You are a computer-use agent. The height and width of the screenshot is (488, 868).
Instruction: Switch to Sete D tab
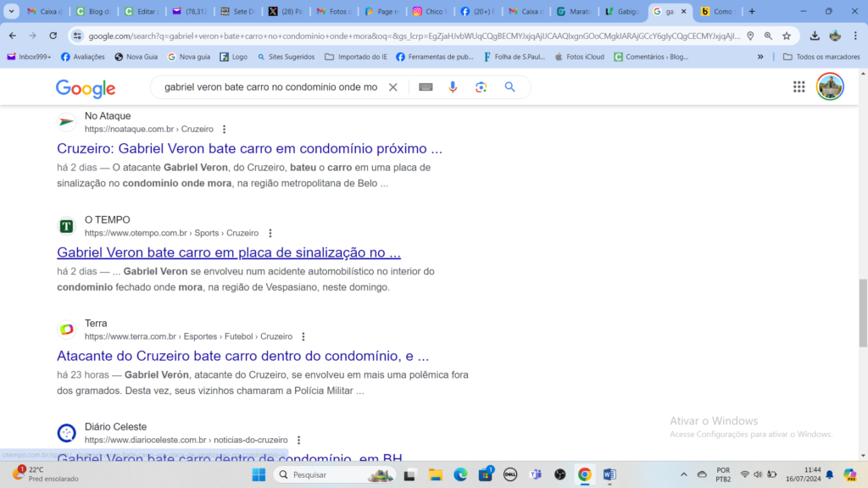pyautogui.click(x=237, y=11)
